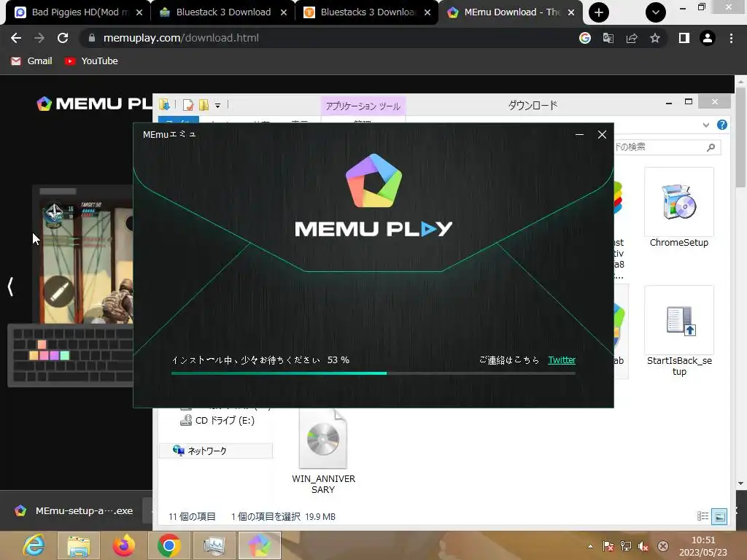Show hidden system tray icons
The height and width of the screenshot is (560, 747).
[x=591, y=546]
